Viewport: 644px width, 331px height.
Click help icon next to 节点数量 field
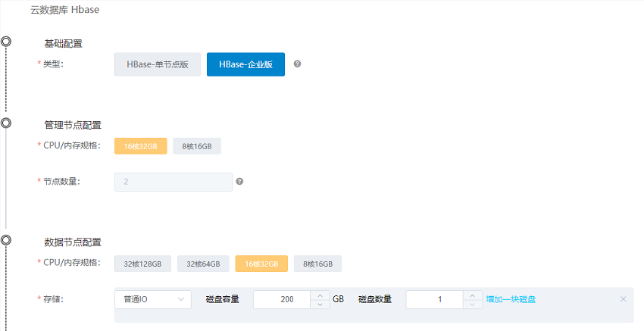pyautogui.click(x=239, y=182)
